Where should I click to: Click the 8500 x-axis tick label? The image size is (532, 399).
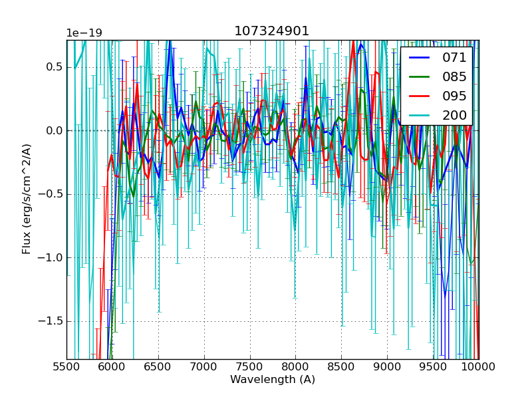pyautogui.click(x=341, y=366)
